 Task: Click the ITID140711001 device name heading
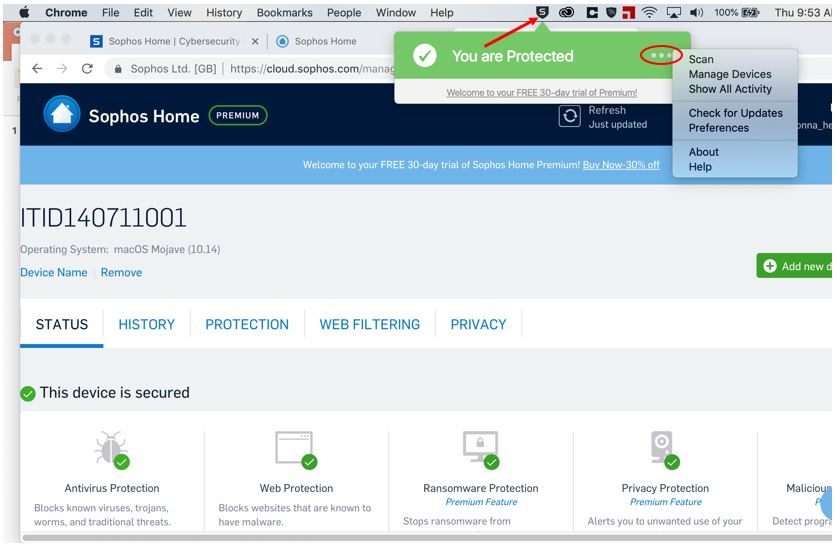(x=103, y=218)
